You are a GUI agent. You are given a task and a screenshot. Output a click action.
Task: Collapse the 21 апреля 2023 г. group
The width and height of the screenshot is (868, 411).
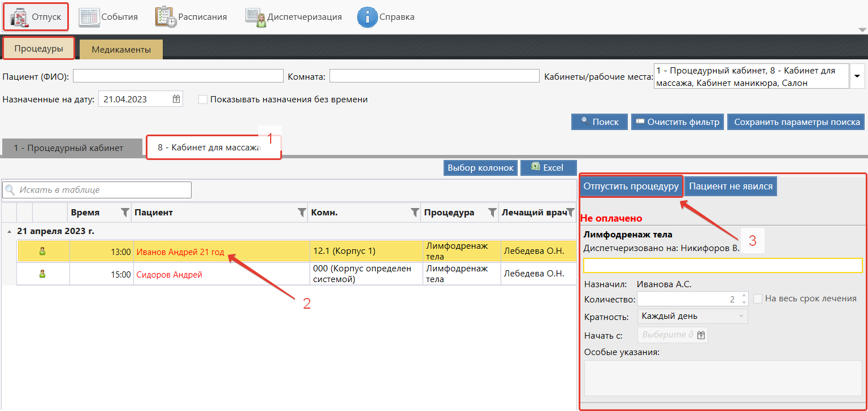coord(9,231)
